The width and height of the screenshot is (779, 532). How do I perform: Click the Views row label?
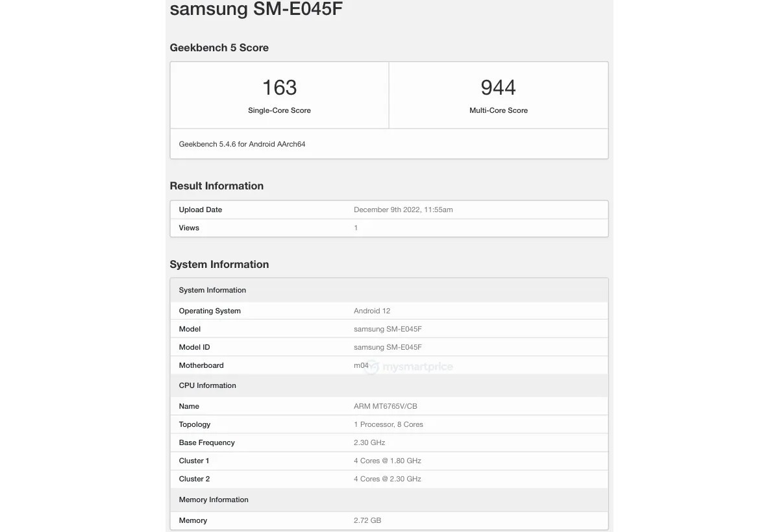[x=189, y=228]
